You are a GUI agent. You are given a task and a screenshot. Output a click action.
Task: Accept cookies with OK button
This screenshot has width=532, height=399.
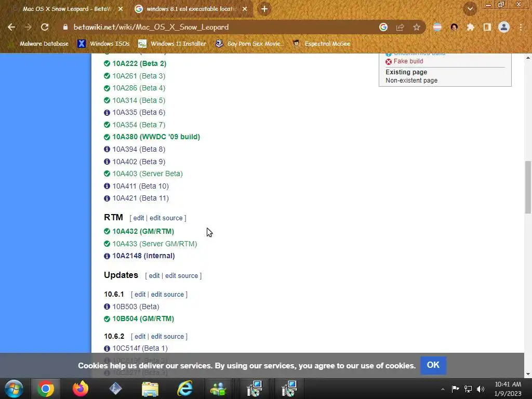[x=433, y=365]
